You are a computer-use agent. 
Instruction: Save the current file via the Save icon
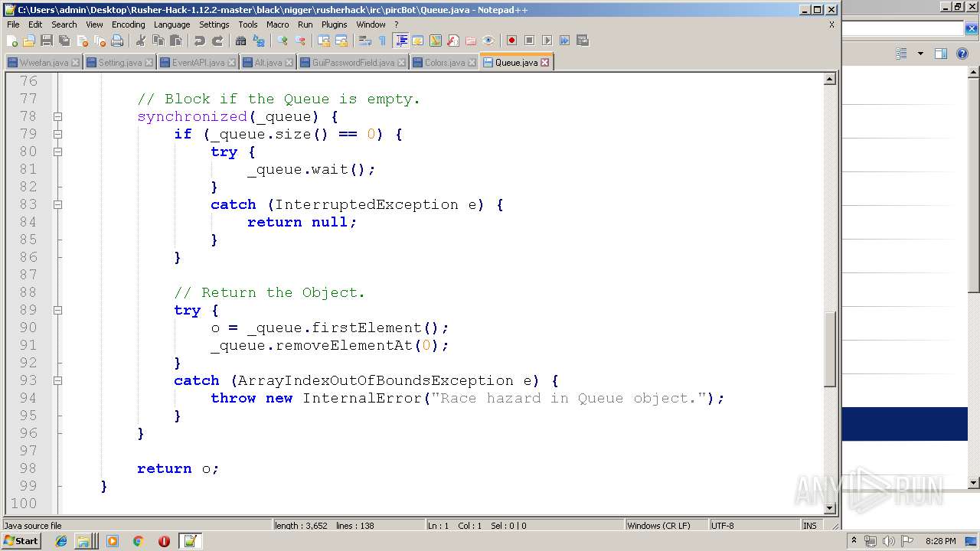pyautogui.click(x=47, y=41)
